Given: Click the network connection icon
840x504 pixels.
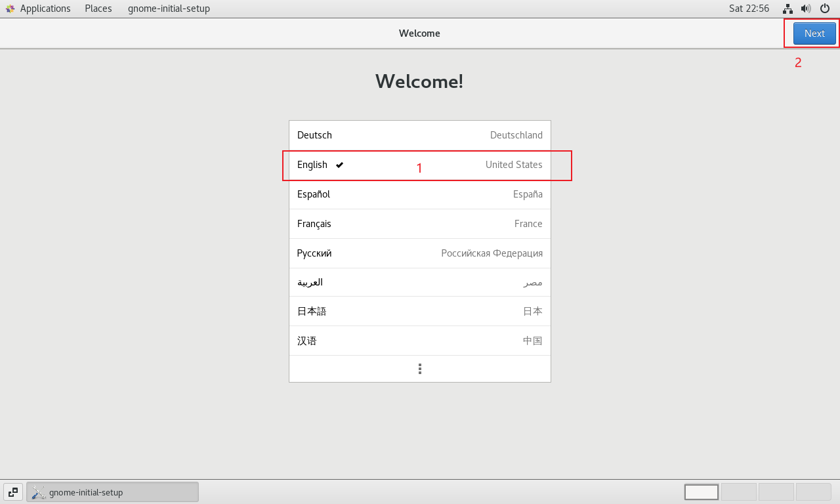Looking at the screenshot, I should pyautogui.click(x=787, y=9).
